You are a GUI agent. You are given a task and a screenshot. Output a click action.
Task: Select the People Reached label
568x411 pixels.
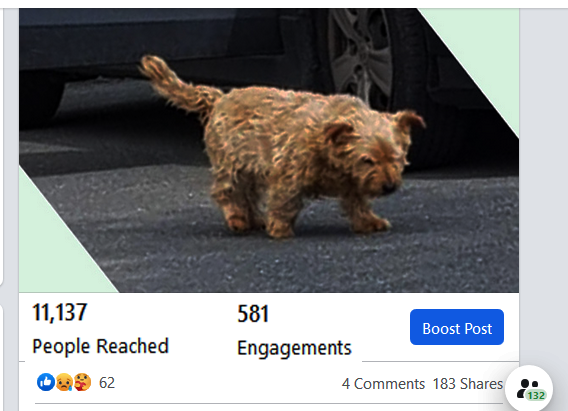click(100, 346)
